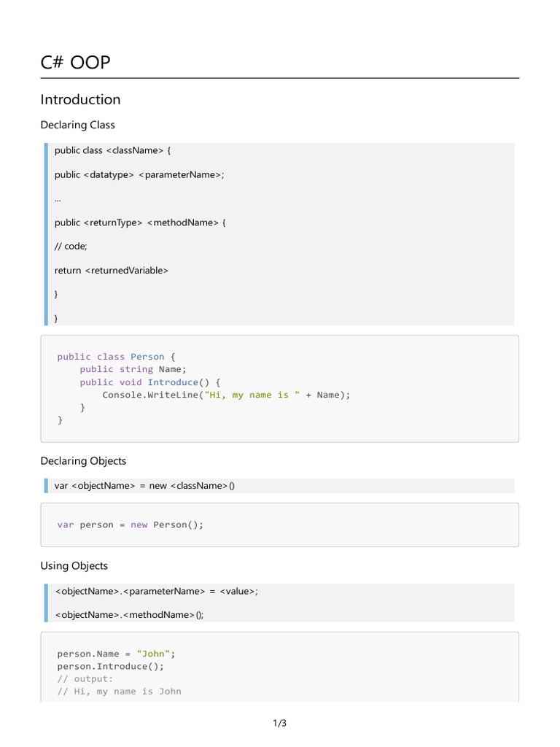
Task: Click the "<objectName>.<methodName>();" template line
Action: tap(129, 615)
